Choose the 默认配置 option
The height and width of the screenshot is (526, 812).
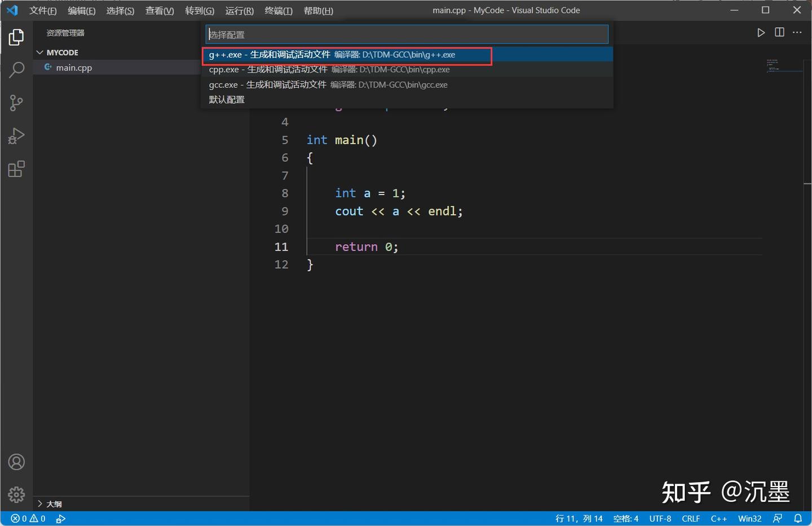227,99
